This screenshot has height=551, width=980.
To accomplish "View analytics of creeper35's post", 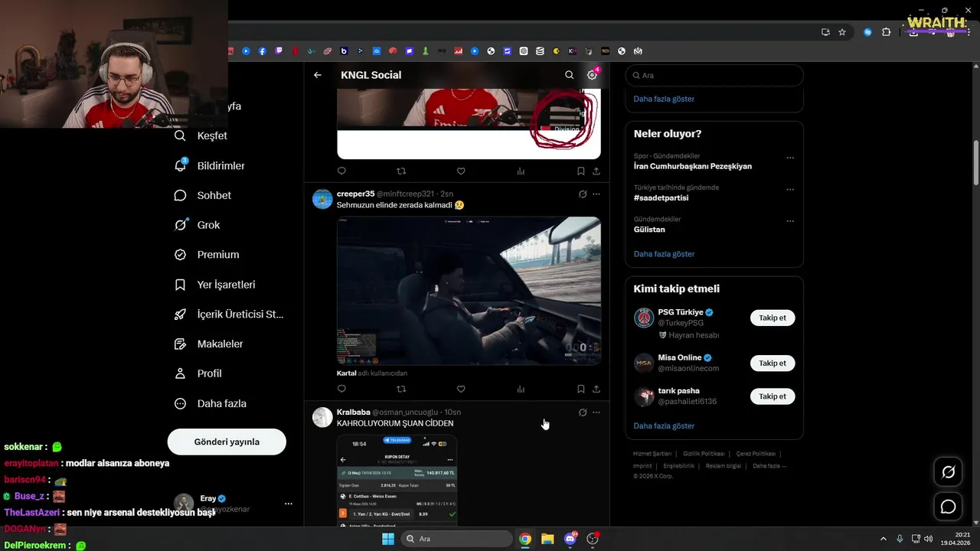I will tap(521, 389).
